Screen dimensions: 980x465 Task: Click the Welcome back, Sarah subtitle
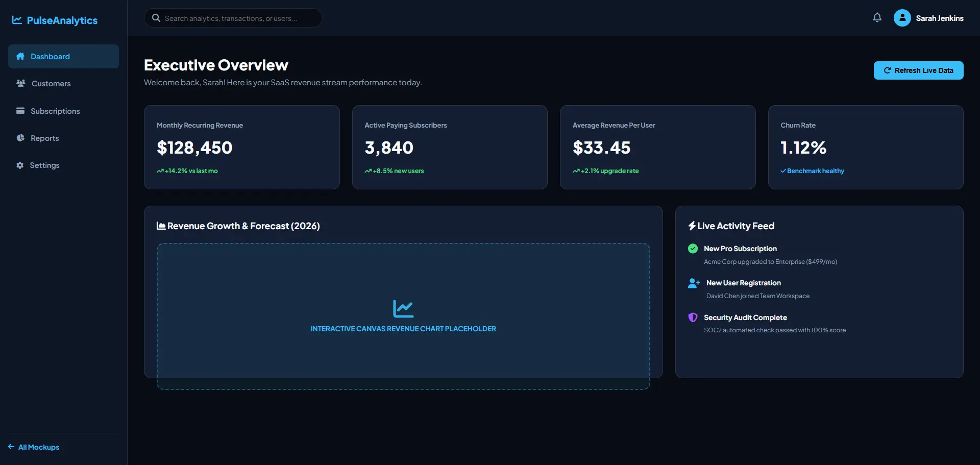point(283,82)
